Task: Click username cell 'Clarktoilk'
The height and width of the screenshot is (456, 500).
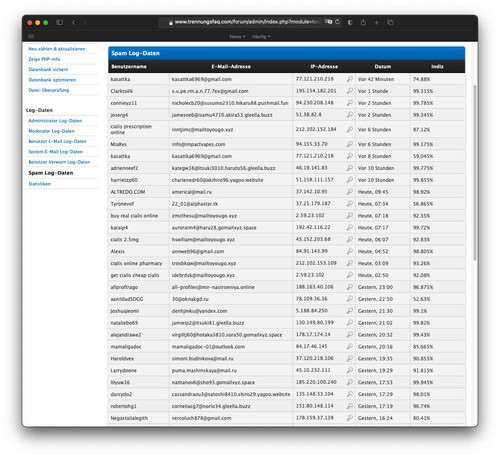Action: [x=122, y=91]
